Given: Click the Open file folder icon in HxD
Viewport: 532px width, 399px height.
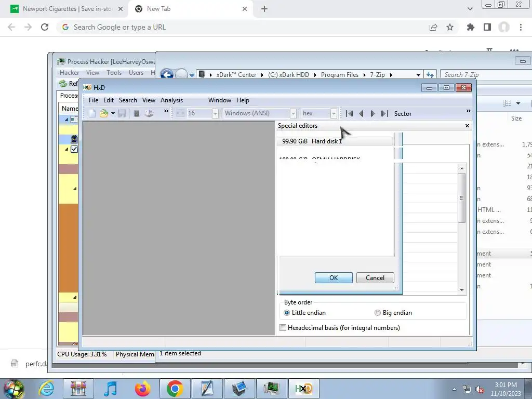Looking at the screenshot, I should pos(103,113).
